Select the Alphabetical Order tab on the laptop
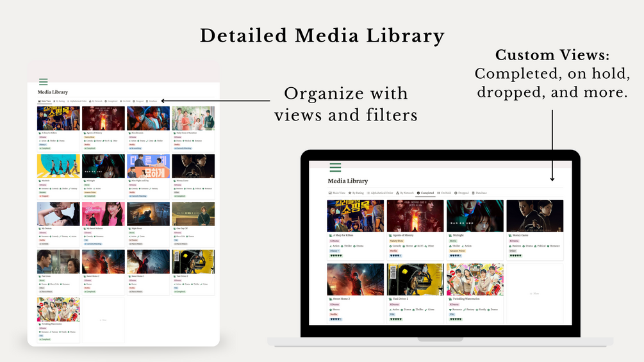 pyautogui.click(x=380, y=193)
